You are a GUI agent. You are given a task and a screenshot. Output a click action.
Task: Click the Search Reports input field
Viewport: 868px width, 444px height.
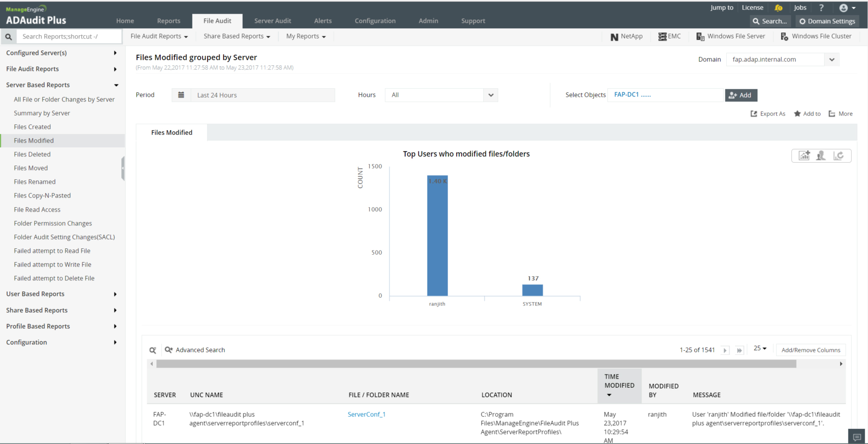coord(69,37)
